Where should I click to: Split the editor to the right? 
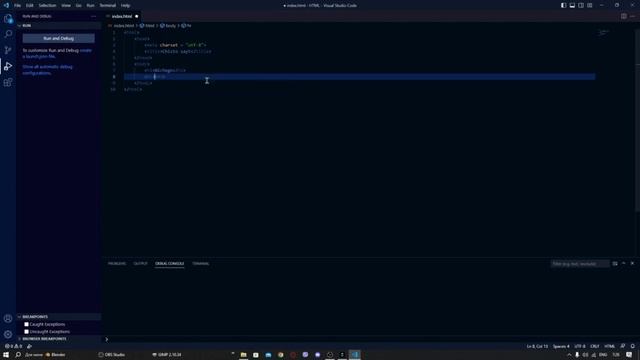[624, 16]
